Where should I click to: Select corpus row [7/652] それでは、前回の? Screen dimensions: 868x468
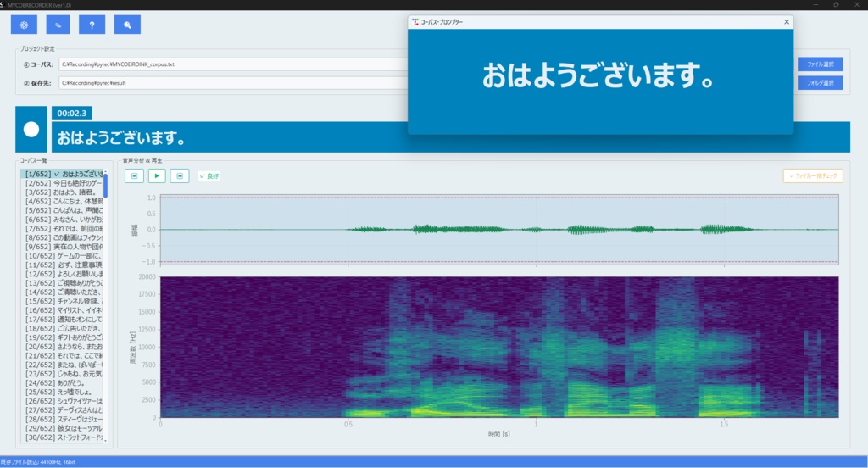62,228
